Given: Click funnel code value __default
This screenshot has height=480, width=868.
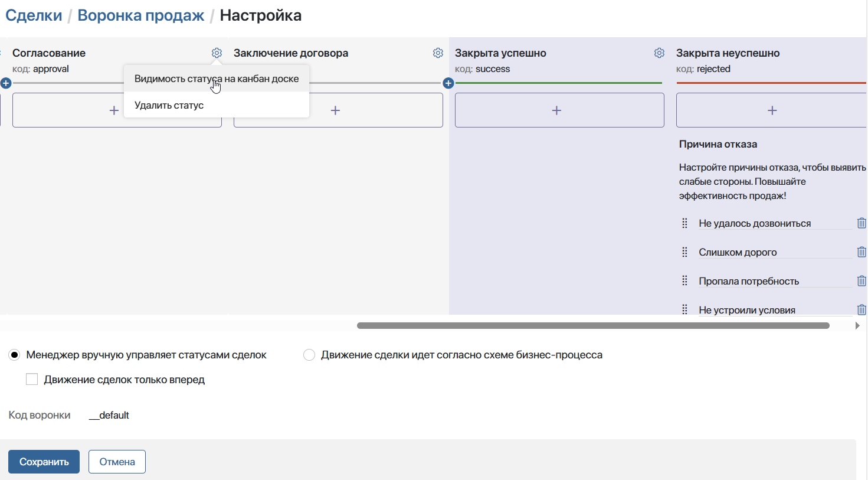Looking at the screenshot, I should pyautogui.click(x=109, y=415).
